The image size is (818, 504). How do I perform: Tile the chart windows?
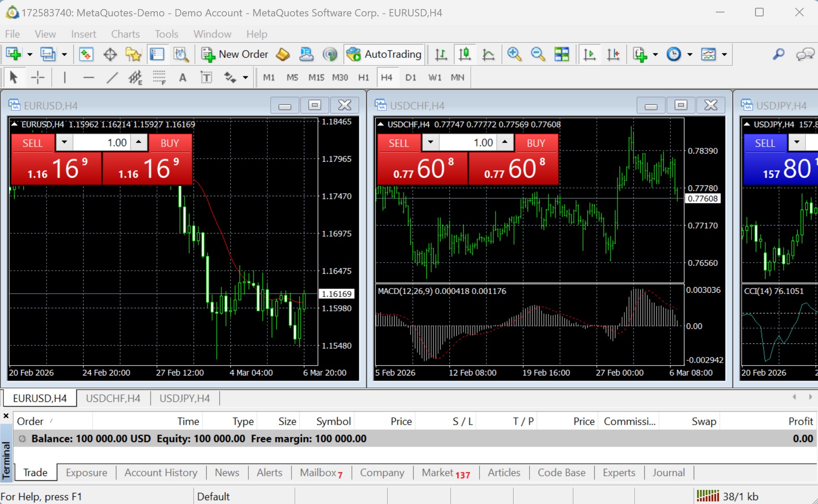(x=561, y=54)
